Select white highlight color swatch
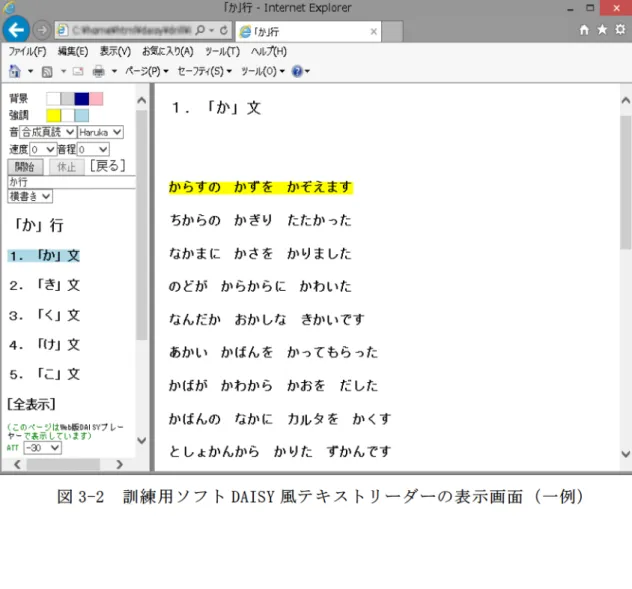The width and height of the screenshot is (632, 589). pos(67,116)
